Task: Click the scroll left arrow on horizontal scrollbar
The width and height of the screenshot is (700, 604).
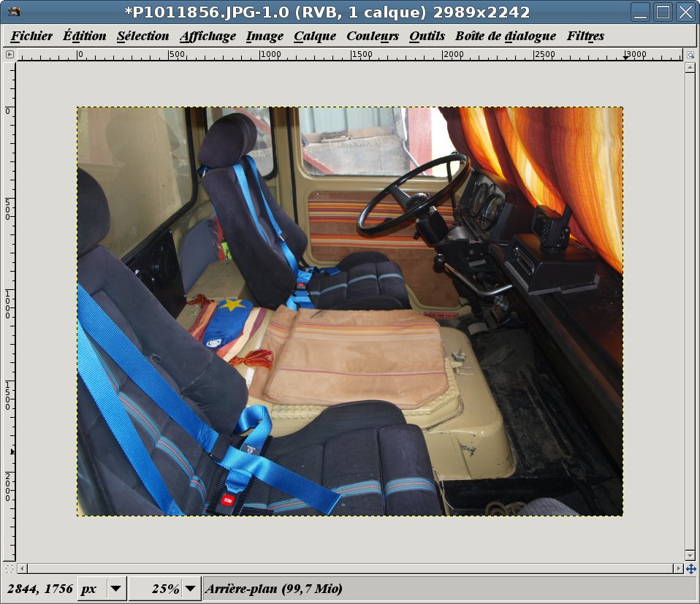Action: pyautogui.click(x=22, y=568)
